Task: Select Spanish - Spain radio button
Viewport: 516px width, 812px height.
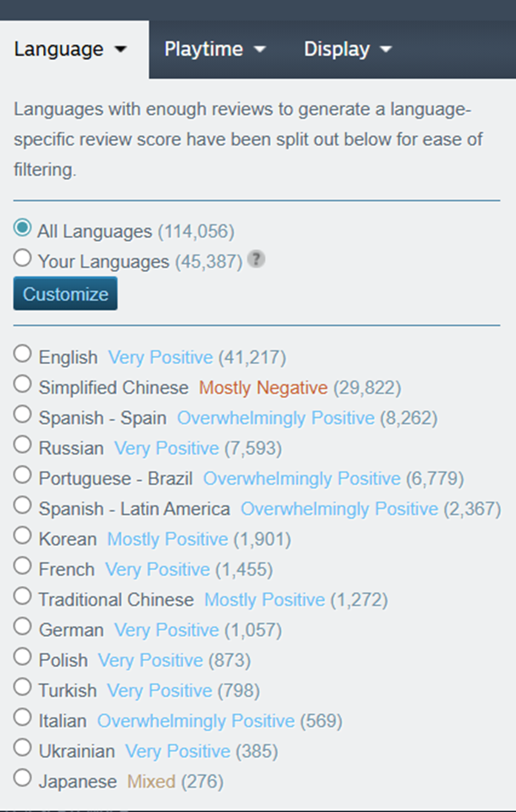Action: coord(22,414)
